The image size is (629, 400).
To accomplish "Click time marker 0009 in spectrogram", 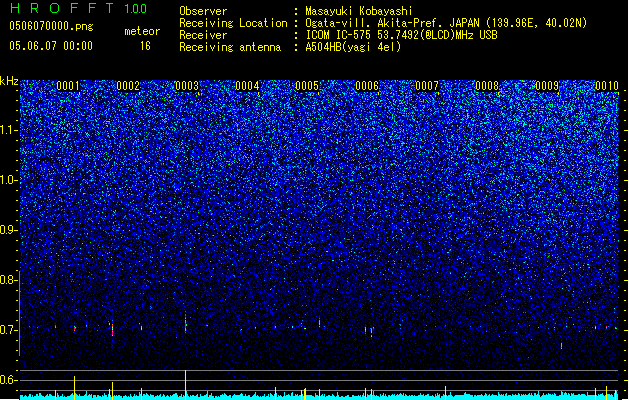I will click(547, 86).
